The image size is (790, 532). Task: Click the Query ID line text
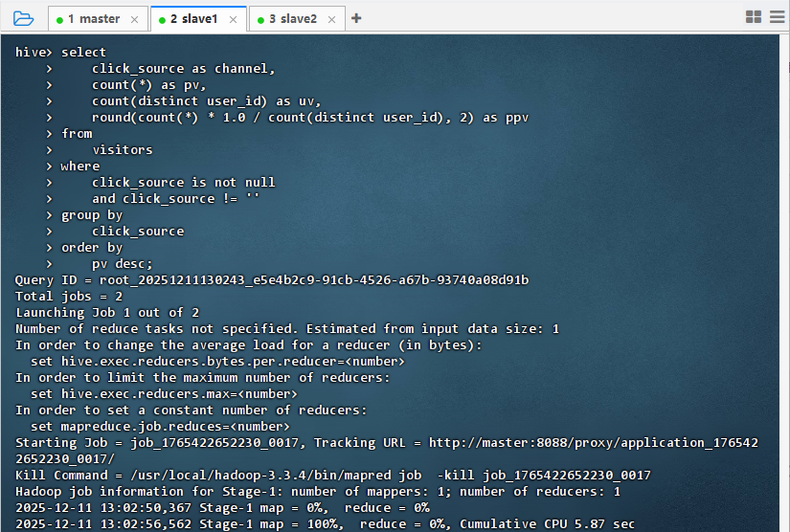click(272, 279)
